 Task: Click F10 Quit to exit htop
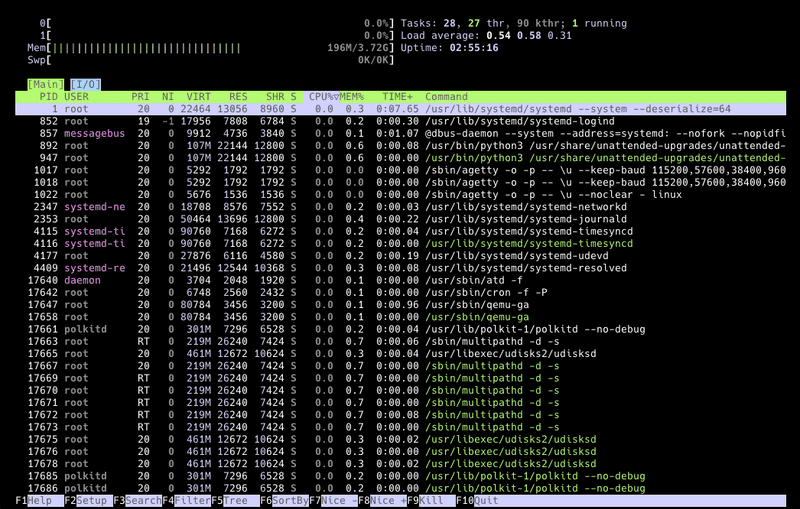pyautogui.click(x=483, y=501)
